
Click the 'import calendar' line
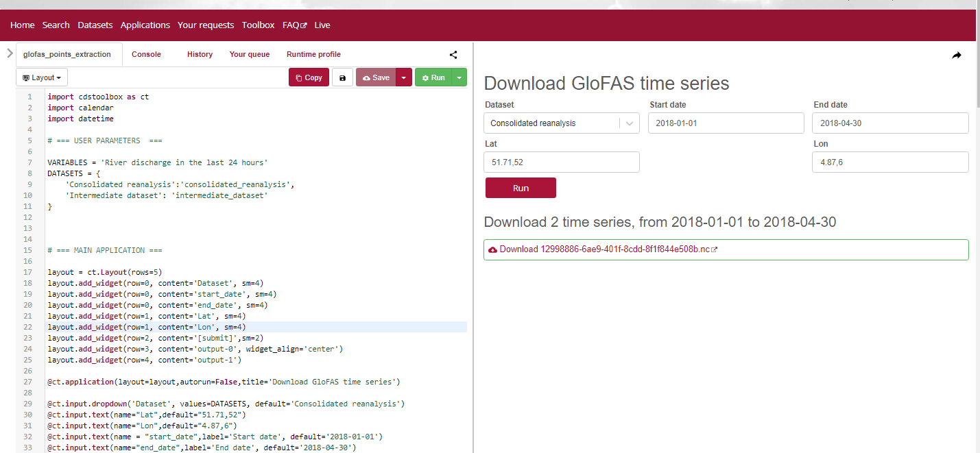pyautogui.click(x=80, y=108)
